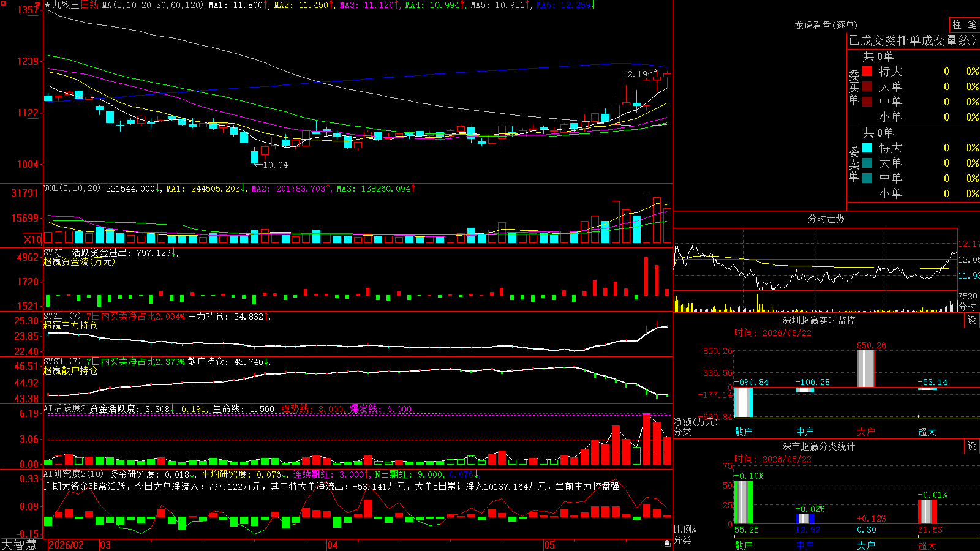Click the AI活跃度2 indicator name
This screenshot has height=551, width=980.
65,408
